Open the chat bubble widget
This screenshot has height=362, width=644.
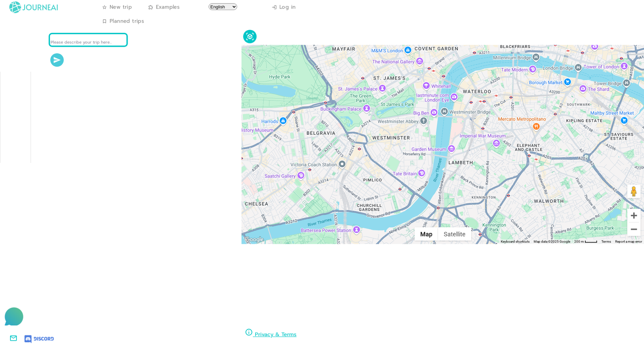tap(14, 317)
